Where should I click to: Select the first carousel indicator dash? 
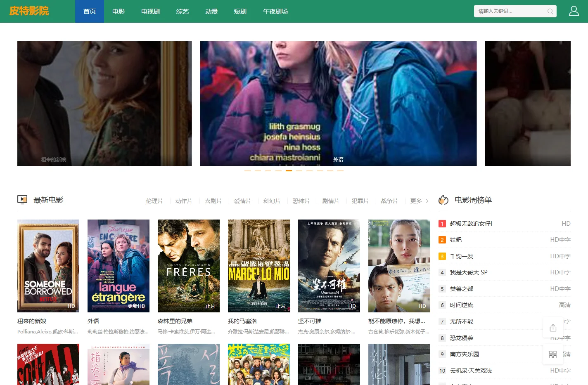(247, 170)
